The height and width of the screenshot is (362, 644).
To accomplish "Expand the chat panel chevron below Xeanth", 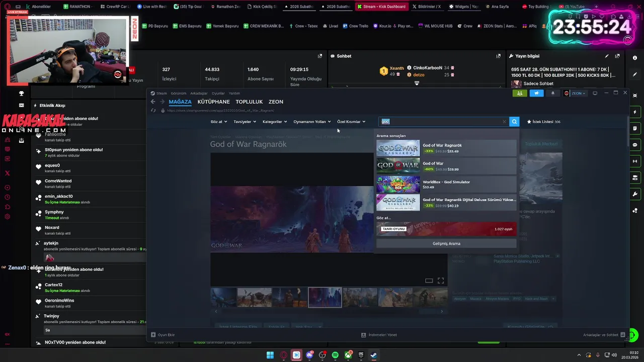I will coord(417,83).
